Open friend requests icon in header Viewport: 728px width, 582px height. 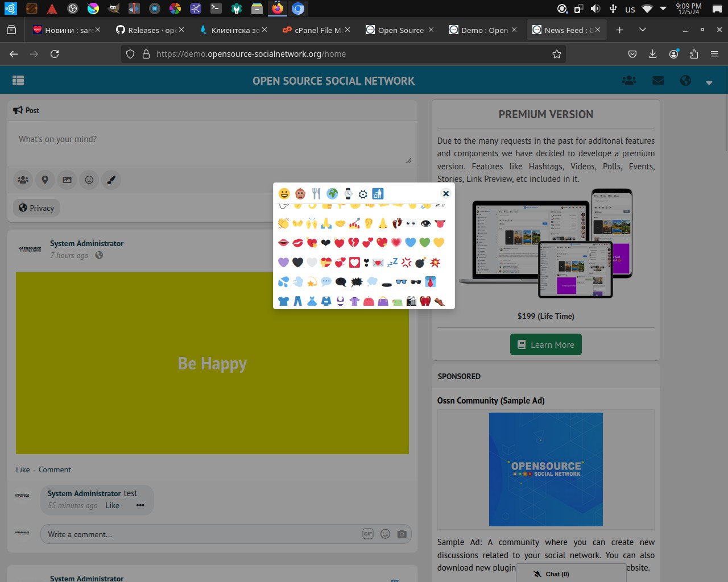point(629,81)
